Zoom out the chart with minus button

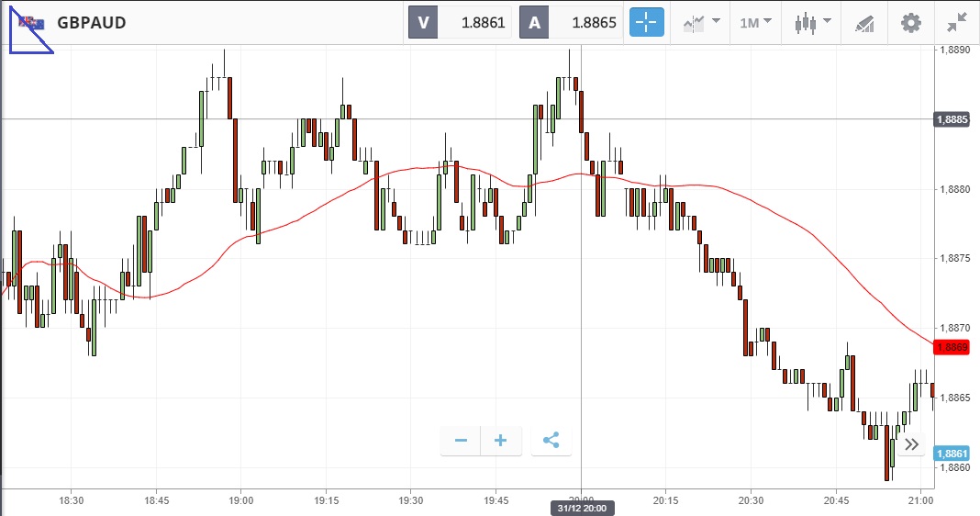[461, 441]
